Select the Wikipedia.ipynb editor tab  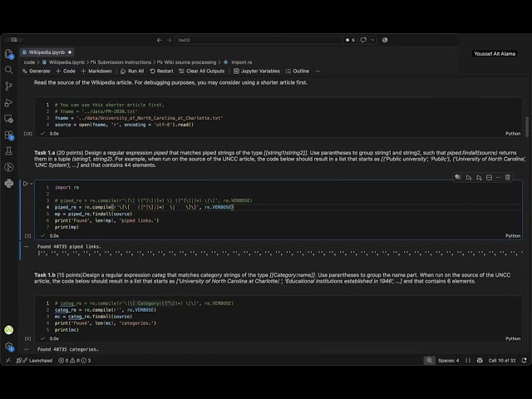tap(47, 52)
